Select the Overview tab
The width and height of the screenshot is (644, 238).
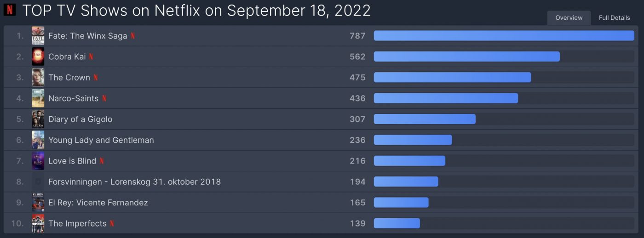point(569,17)
